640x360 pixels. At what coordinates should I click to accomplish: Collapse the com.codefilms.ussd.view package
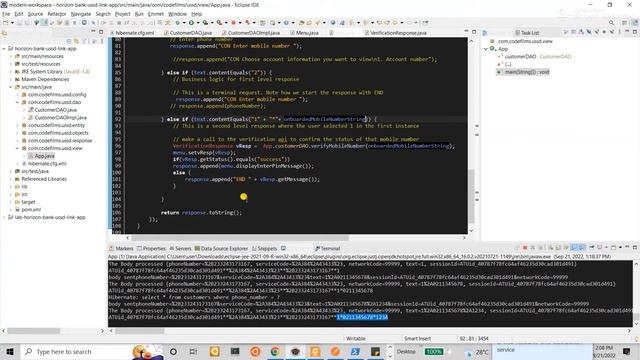[18, 148]
